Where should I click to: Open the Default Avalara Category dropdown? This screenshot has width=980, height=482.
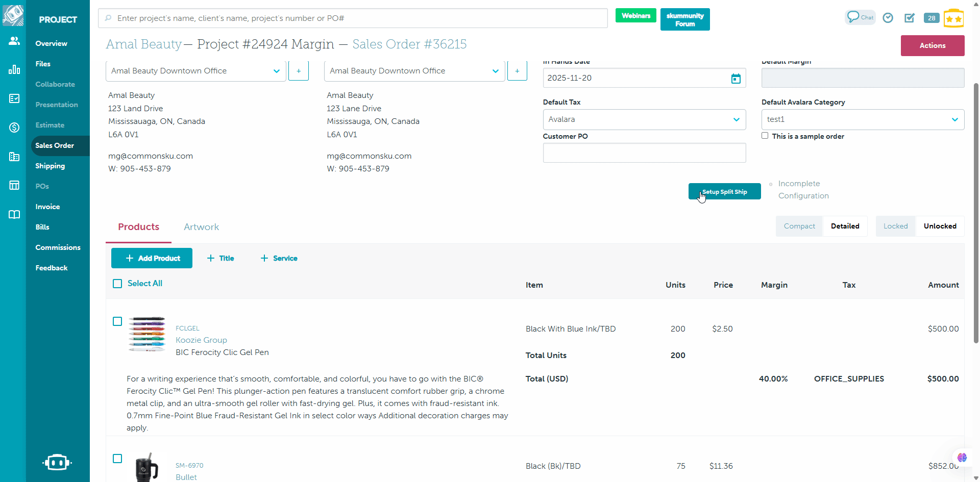863,119
